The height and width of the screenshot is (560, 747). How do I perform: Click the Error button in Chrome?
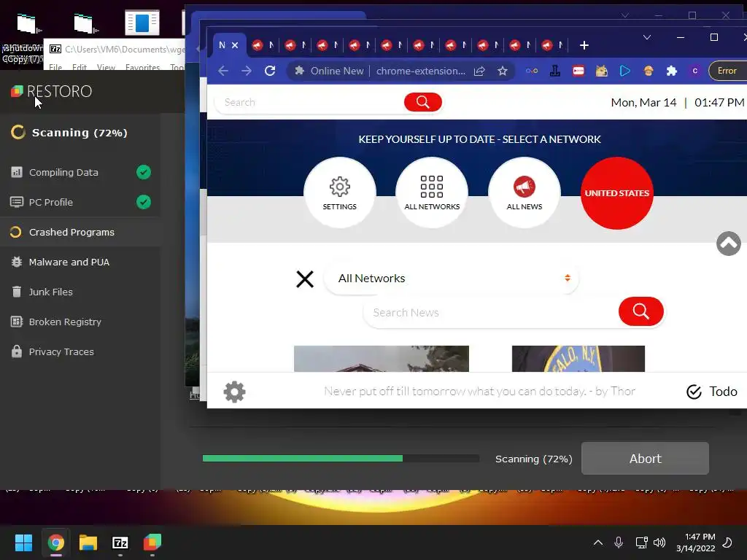pyautogui.click(x=727, y=71)
